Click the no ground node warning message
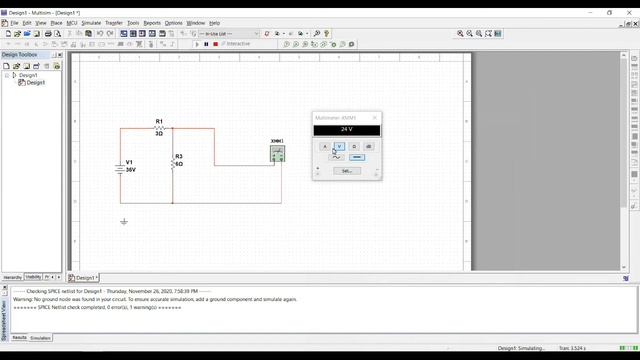 click(x=155, y=299)
